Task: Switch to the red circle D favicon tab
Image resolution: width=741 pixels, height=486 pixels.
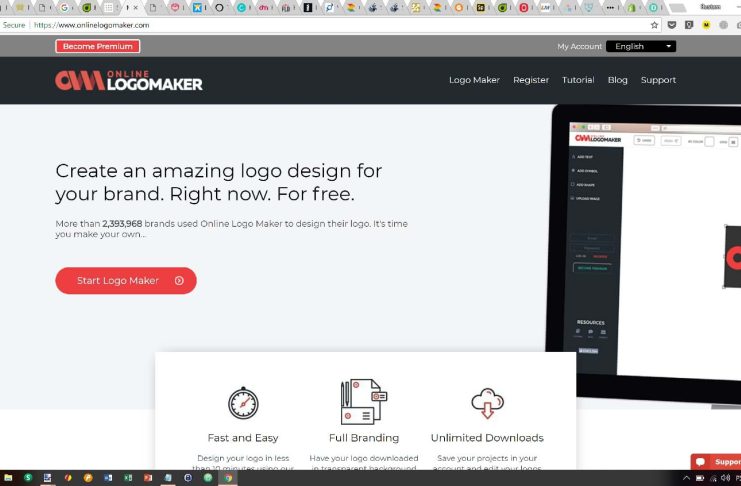Action: tap(524, 8)
